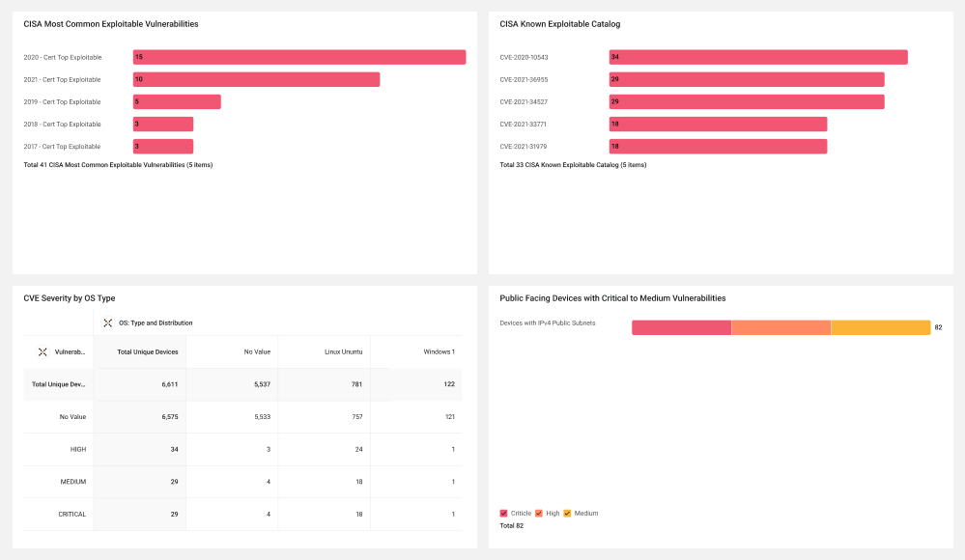Toggle the High legend checkbox

click(x=538, y=514)
